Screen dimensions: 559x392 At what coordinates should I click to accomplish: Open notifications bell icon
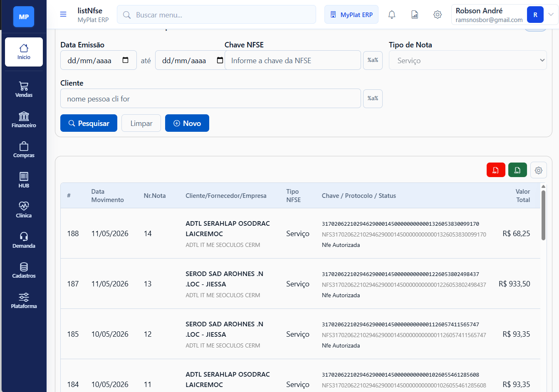[x=392, y=15]
